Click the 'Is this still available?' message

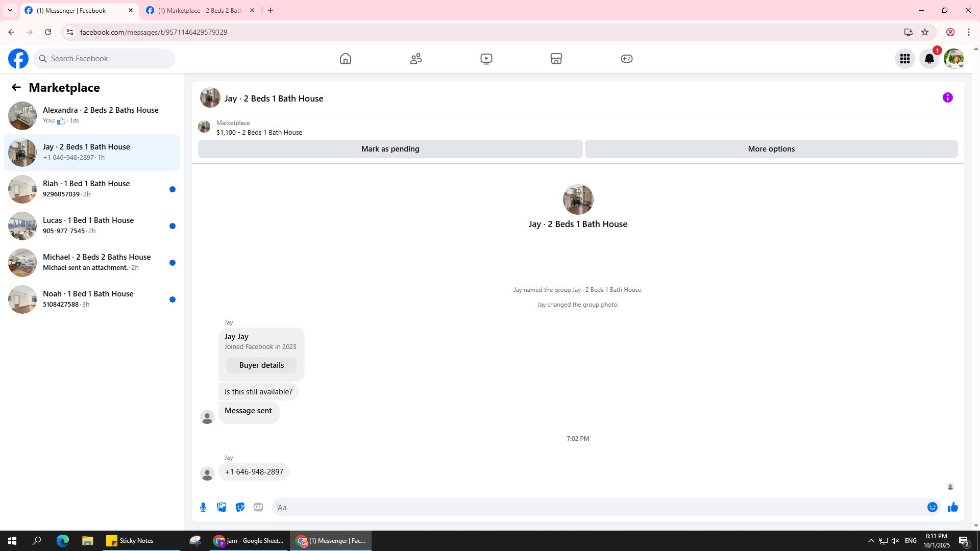(258, 392)
